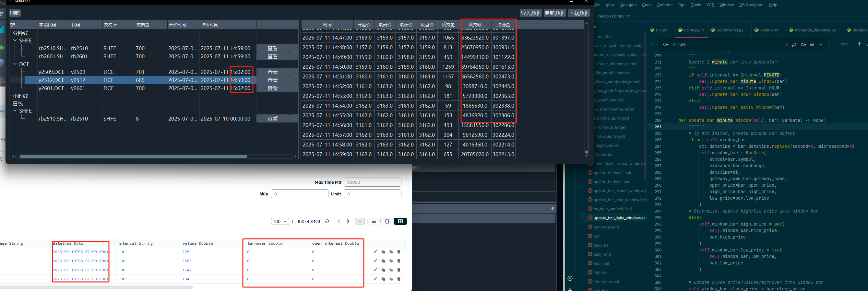This screenshot has width=868, height=291.
Task: Toggle Regex .* search option
Action: pyautogui.click(x=820, y=45)
